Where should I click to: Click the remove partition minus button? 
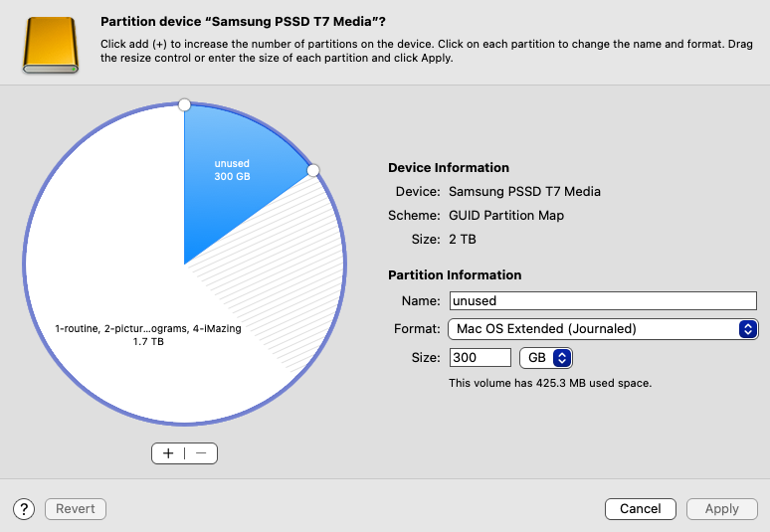point(201,453)
